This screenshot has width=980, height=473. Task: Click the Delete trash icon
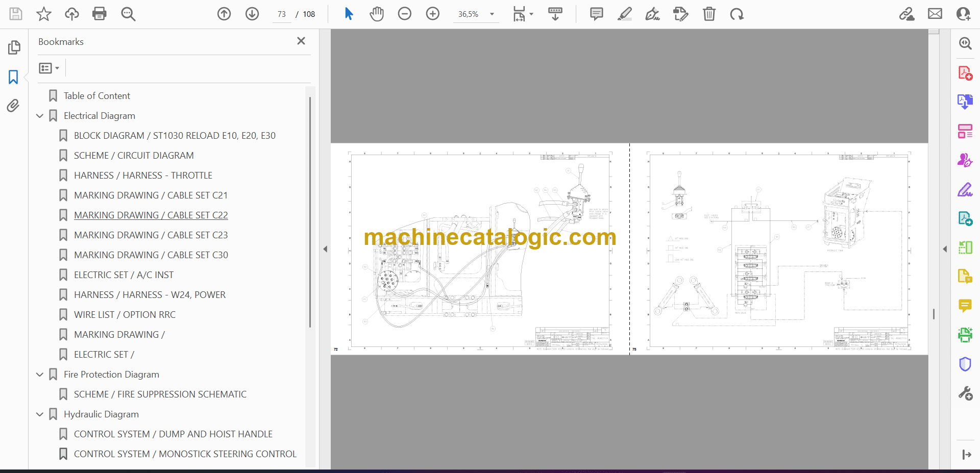tap(709, 14)
